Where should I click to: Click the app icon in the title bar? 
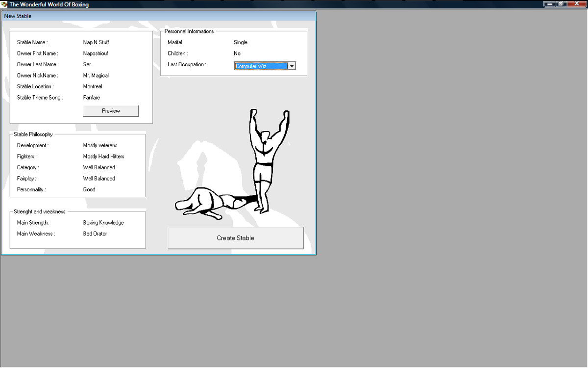pos(4,4)
